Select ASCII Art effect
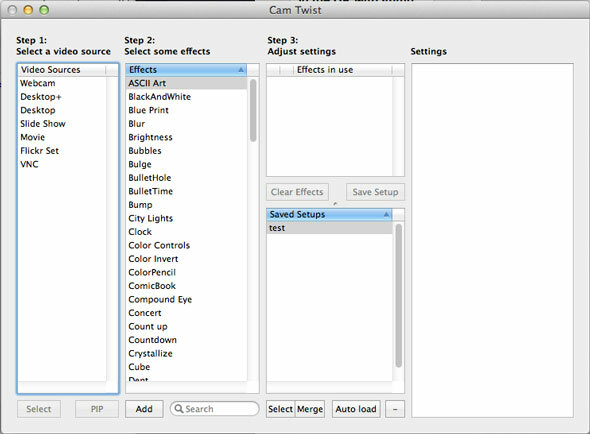 point(186,83)
